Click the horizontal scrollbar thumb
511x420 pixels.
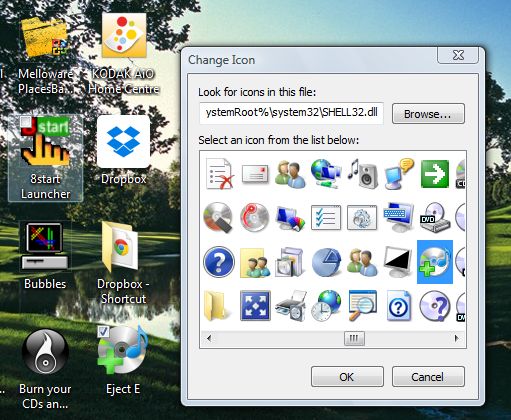[354, 339]
